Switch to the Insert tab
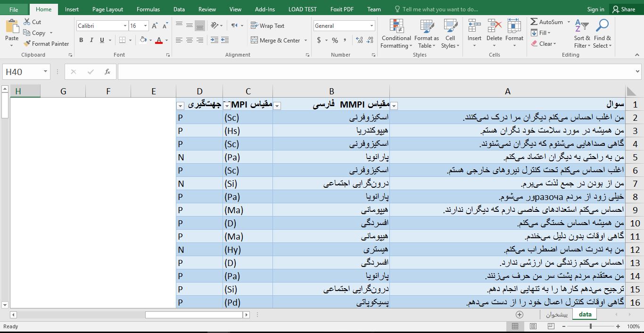The width and height of the screenshot is (644, 333). tap(72, 9)
